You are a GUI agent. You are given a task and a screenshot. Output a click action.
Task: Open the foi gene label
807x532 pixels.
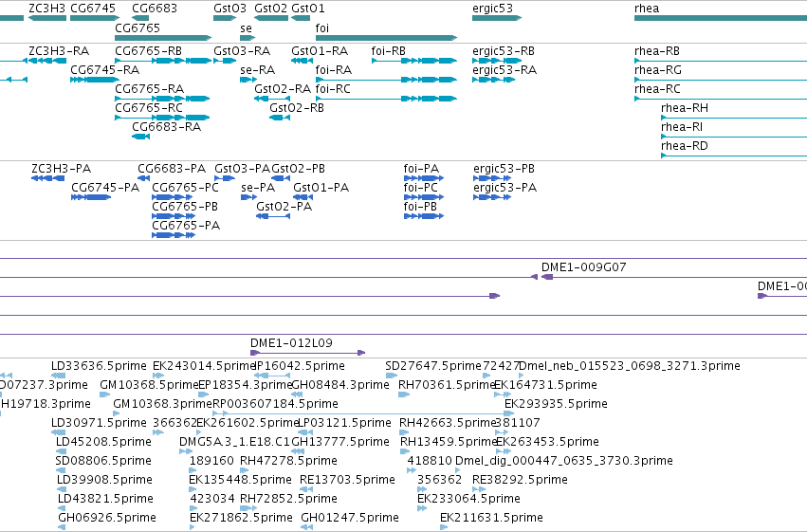point(322,28)
